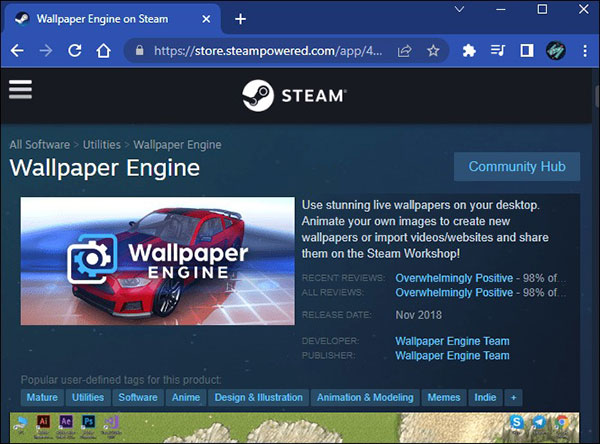Select the Wallpaper Engine on Steam tab
Viewport: 600px width, 444px height.
click(x=110, y=19)
